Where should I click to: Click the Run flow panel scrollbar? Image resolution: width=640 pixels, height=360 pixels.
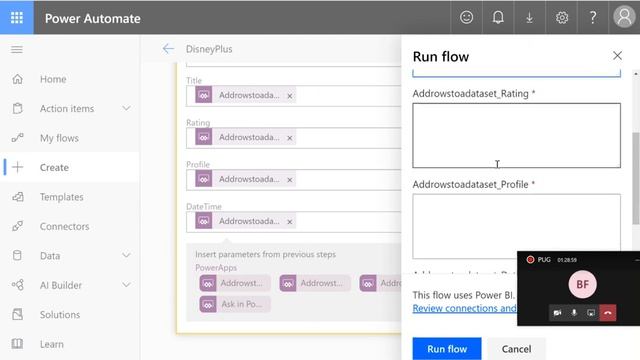636,178
